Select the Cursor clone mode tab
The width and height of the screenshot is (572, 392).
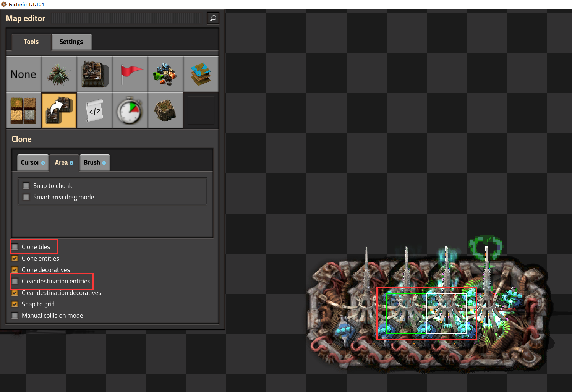click(33, 163)
